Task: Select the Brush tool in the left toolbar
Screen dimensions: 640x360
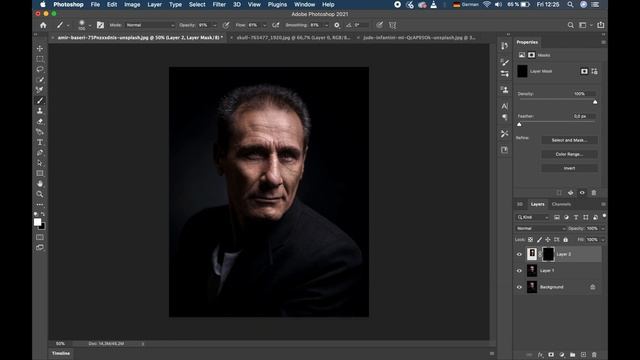Action: point(40,100)
